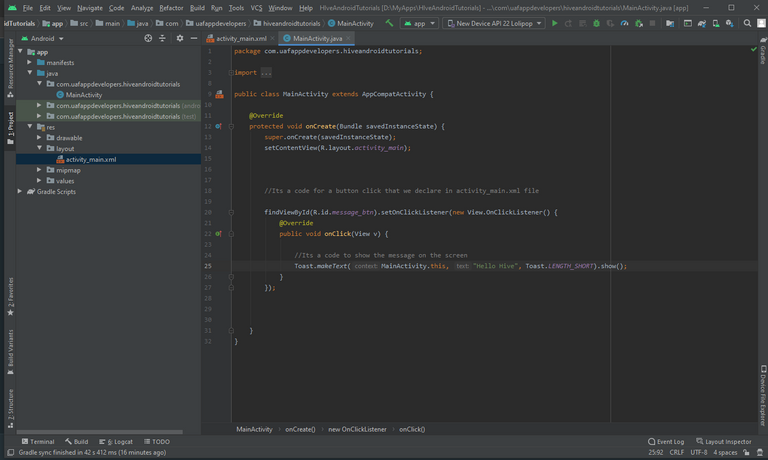Expand the Gradle Scripts tree node
This screenshot has height=460, width=768.
click(x=20, y=191)
